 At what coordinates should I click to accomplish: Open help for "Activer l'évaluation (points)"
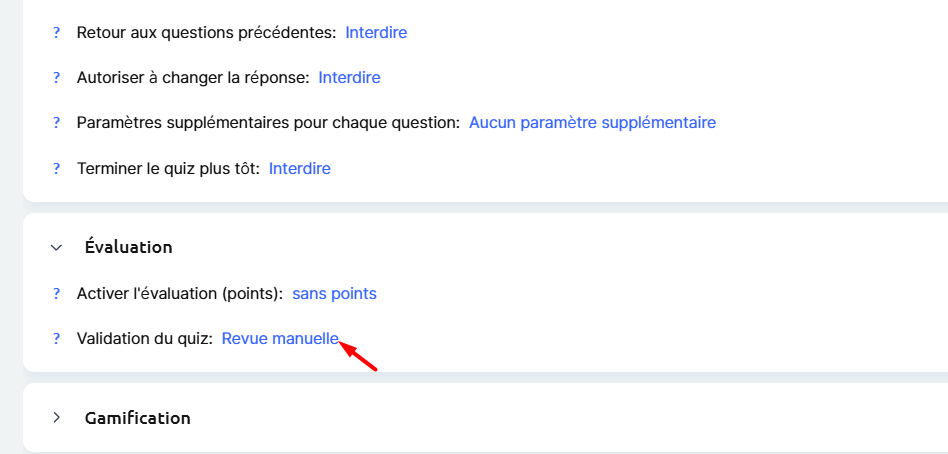click(x=57, y=294)
